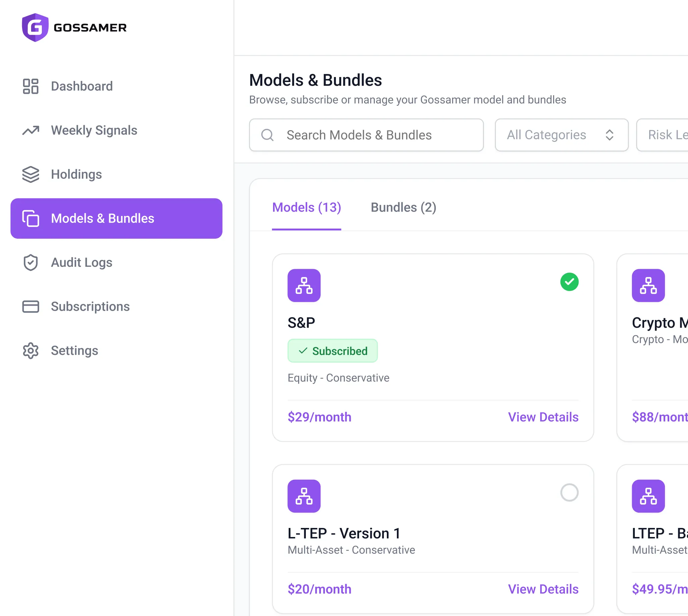Click the Gossamer shield logo
The width and height of the screenshot is (688, 616).
point(35,27)
